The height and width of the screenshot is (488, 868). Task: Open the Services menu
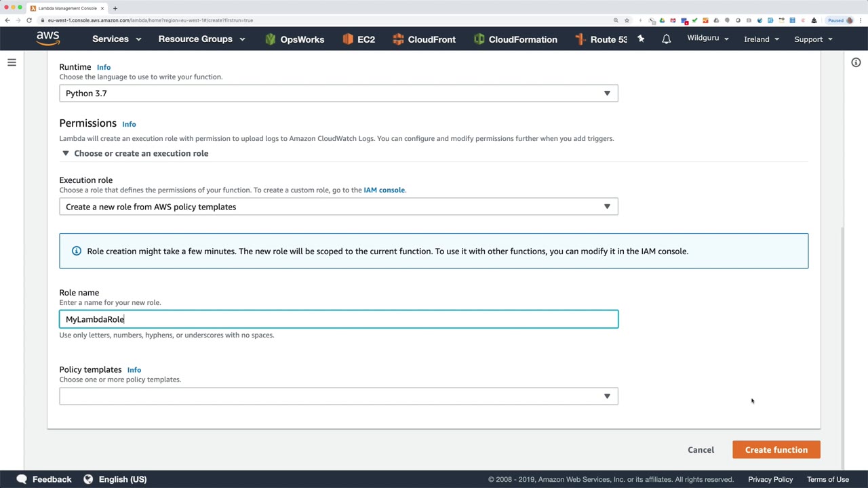pyautogui.click(x=117, y=39)
